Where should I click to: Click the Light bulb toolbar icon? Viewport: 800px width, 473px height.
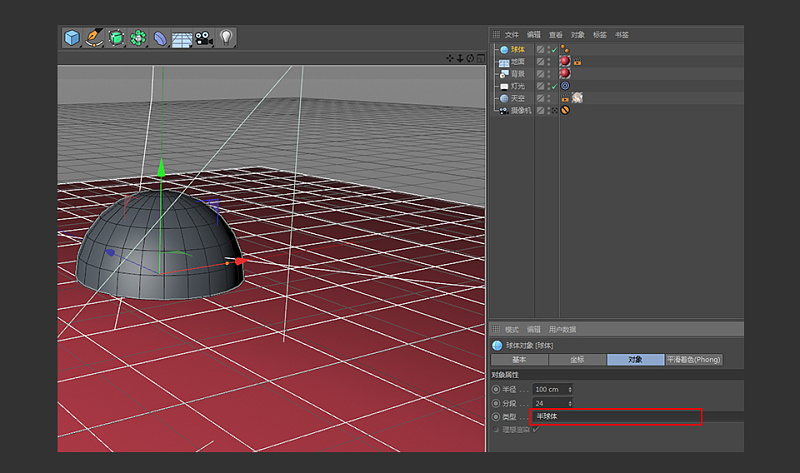pos(226,38)
